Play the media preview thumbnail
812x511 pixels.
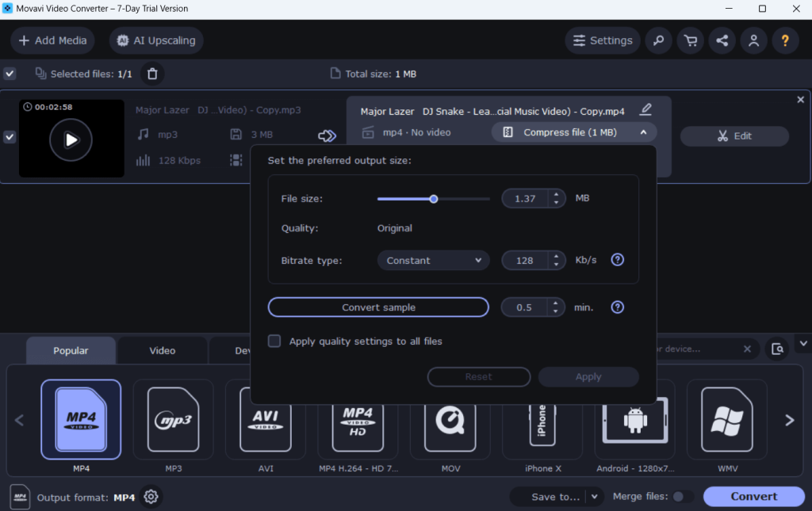[x=71, y=139]
